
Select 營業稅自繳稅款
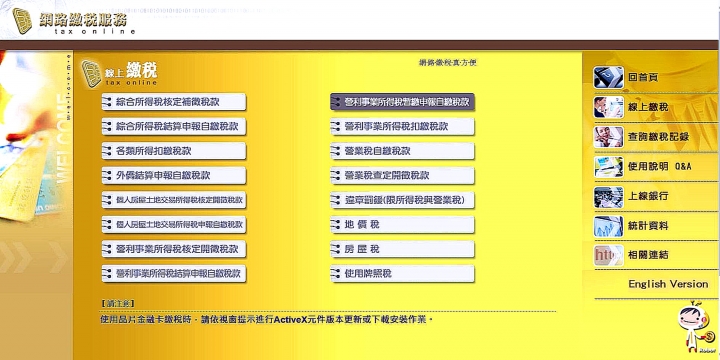pyautogui.click(x=402, y=151)
